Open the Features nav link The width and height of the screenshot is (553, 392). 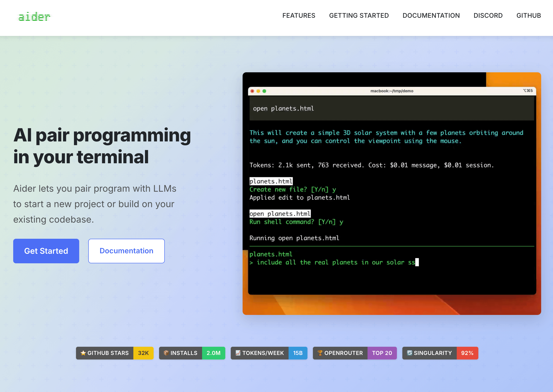pos(299,15)
